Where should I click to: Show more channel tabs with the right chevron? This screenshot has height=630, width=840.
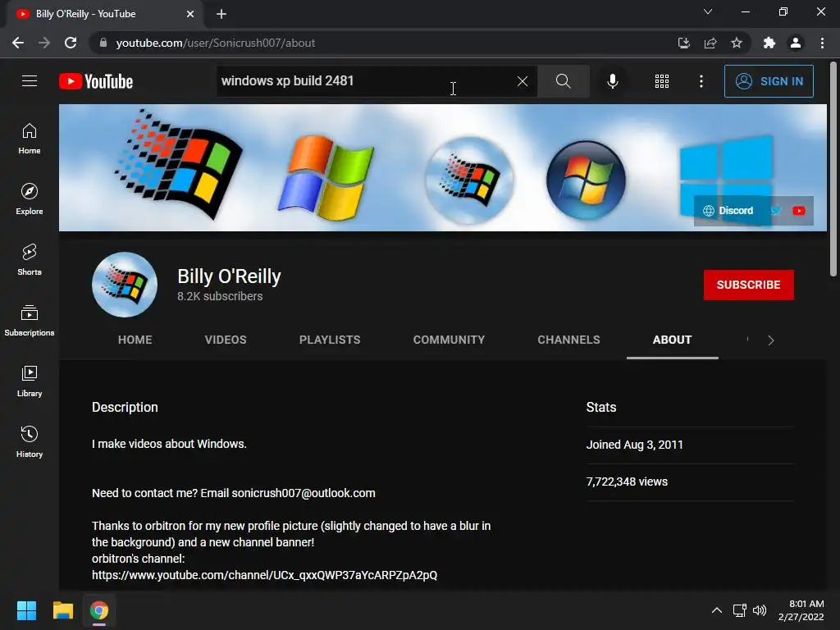coord(771,340)
